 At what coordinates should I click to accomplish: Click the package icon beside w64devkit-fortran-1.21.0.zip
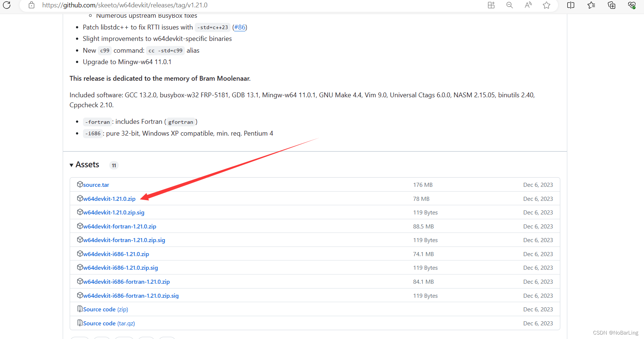(x=80, y=226)
